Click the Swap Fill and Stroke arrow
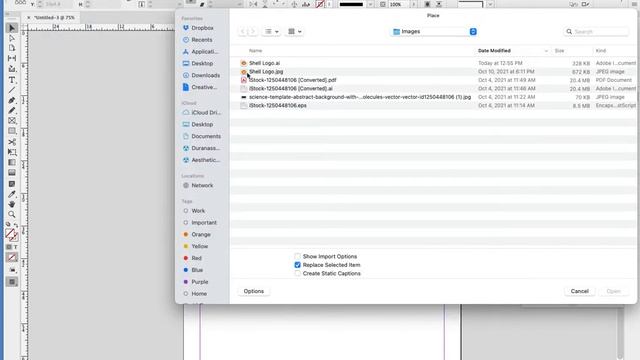This screenshot has height=360, width=640. (16, 225)
